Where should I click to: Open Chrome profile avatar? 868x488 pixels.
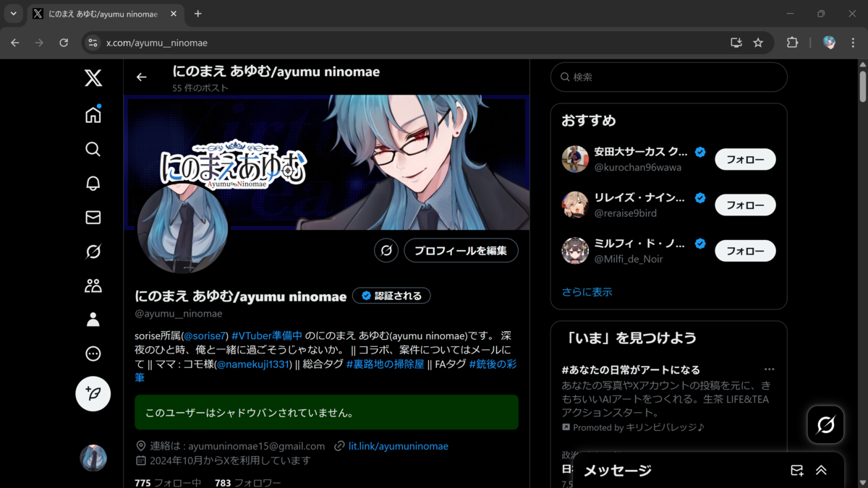pyautogui.click(x=830, y=43)
